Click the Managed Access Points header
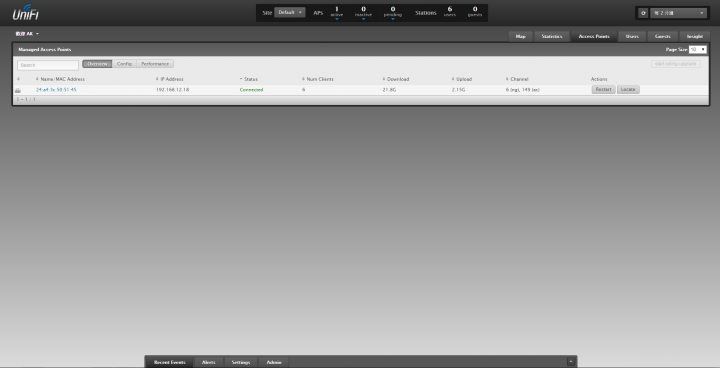The width and height of the screenshot is (720, 368). click(x=45, y=49)
